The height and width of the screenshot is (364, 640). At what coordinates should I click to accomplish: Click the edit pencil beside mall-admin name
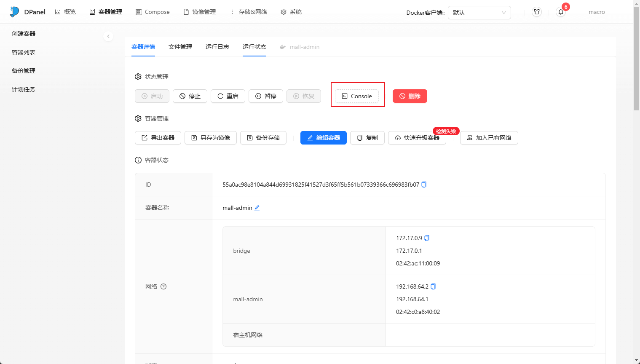tap(257, 208)
